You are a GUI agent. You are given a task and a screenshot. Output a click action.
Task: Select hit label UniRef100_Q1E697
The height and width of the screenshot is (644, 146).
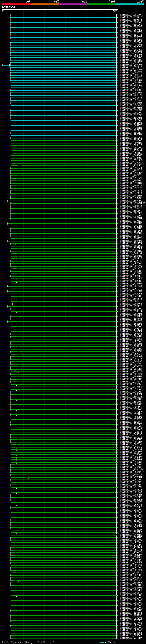(x=131, y=487)
